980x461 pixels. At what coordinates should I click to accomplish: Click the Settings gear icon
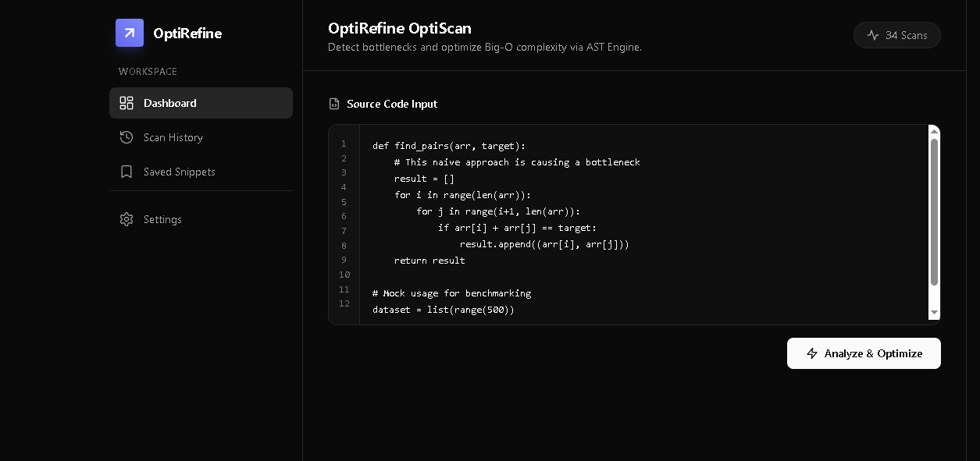[x=127, y=219]
